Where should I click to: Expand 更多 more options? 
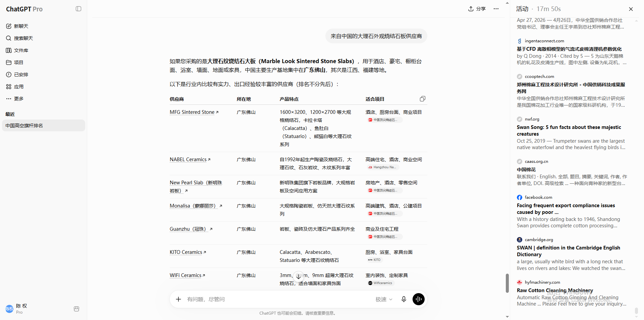[x=43, y=99]
